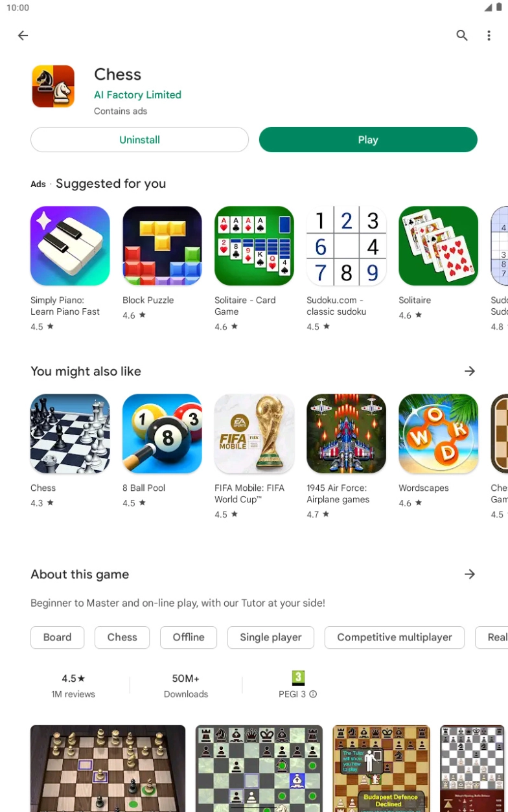This screenshot has width=508, height=812.
Task: Open the three-dot overflow menu
Action: pyautogui.click(x=489, y=36)
